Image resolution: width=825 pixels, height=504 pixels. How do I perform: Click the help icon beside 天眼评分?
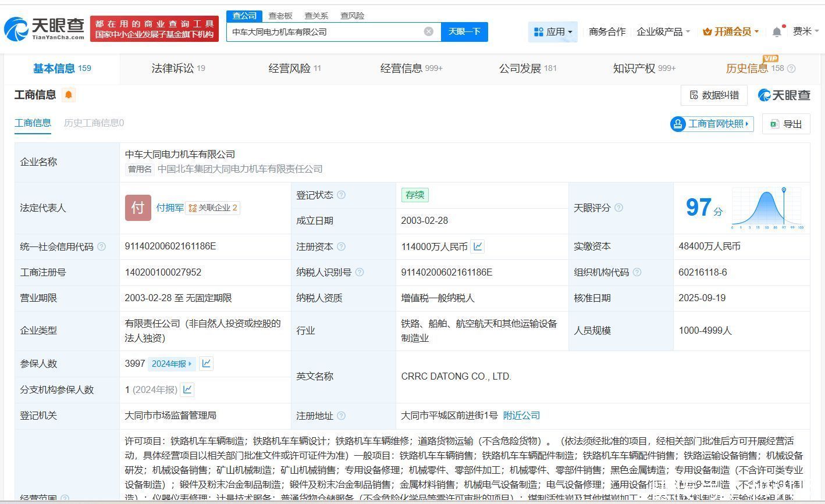click(618, 208)
